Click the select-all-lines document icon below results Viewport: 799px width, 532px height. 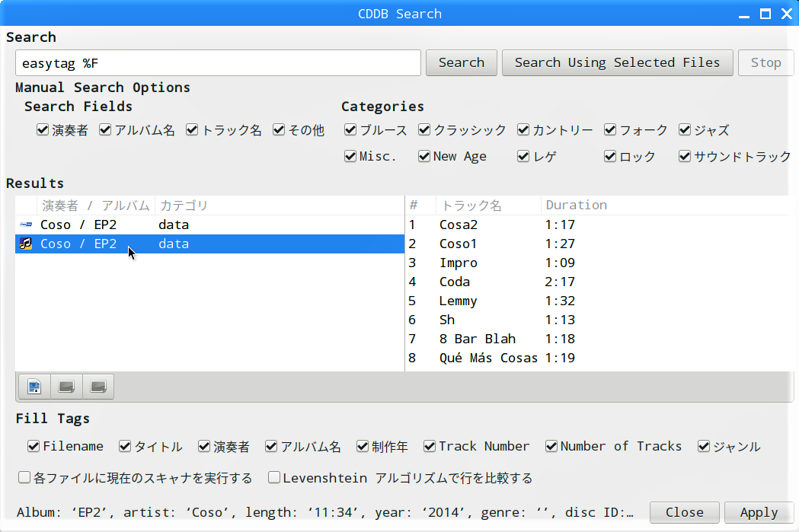pyautogui.click(x=34, y=387)
